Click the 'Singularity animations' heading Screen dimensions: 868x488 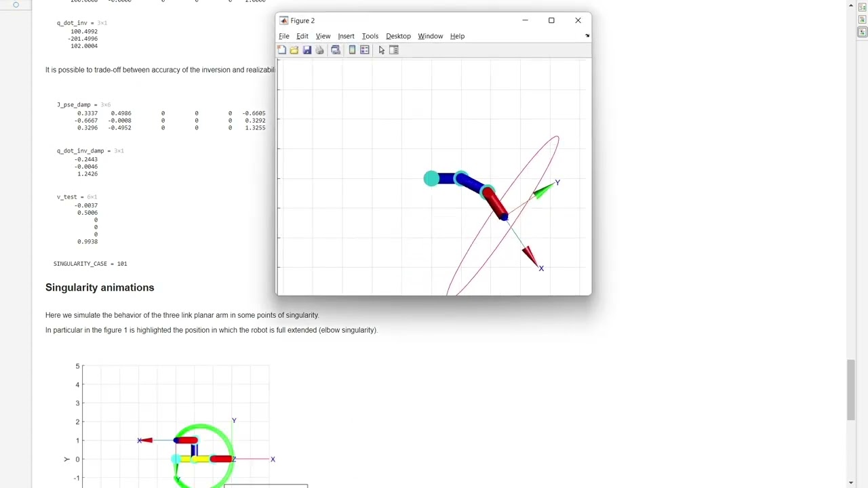[100, 287]
